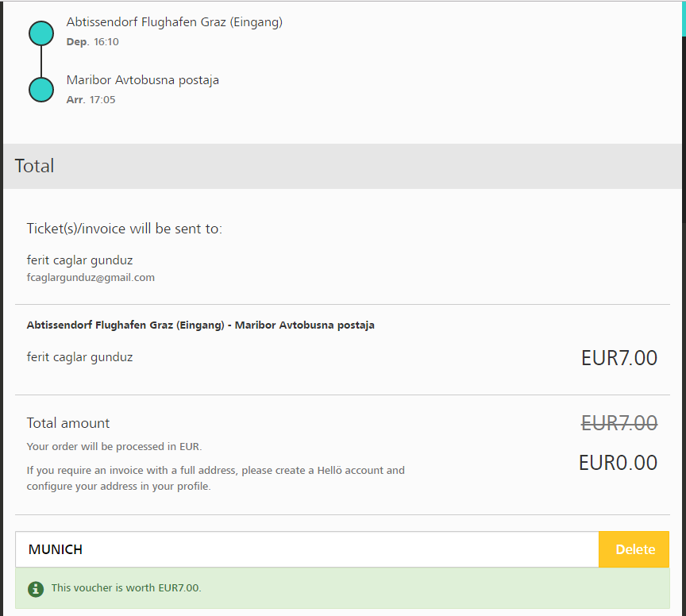Click the departure stop circle marker
This screenshot has height=616, width=686.
point(41,33)
